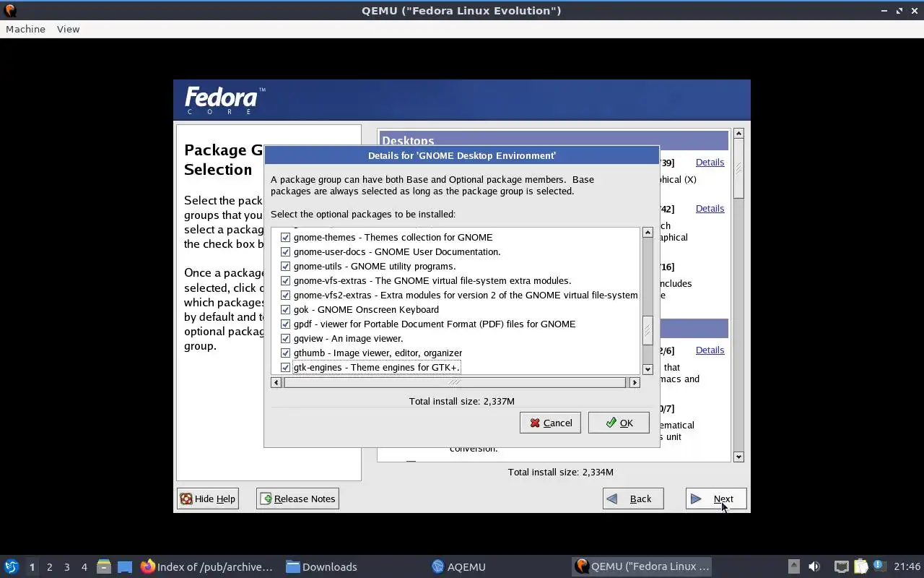
Task: Open the update notifier tray icon
Action: coord(879,566)
